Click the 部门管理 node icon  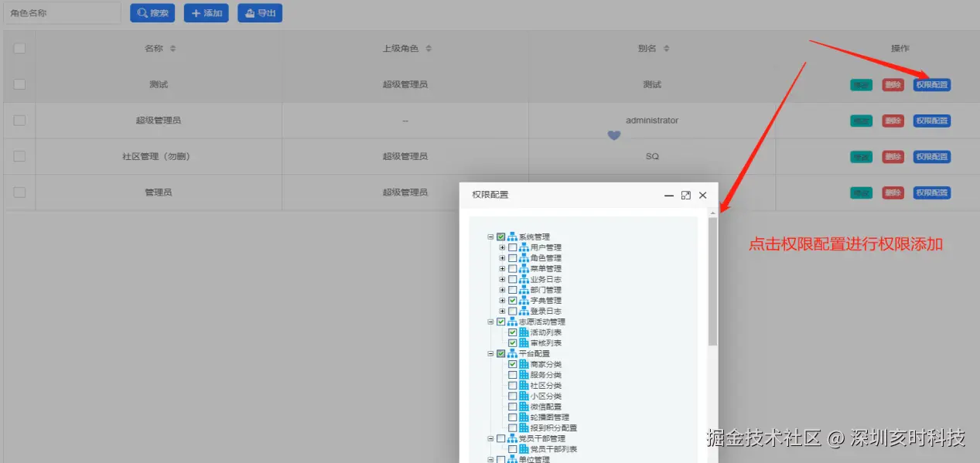click(x=524, y=290)
